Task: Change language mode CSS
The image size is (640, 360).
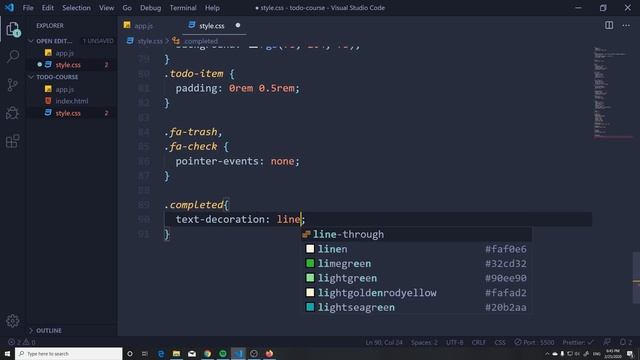Action: pyautogui.click(x=500, y=342)
